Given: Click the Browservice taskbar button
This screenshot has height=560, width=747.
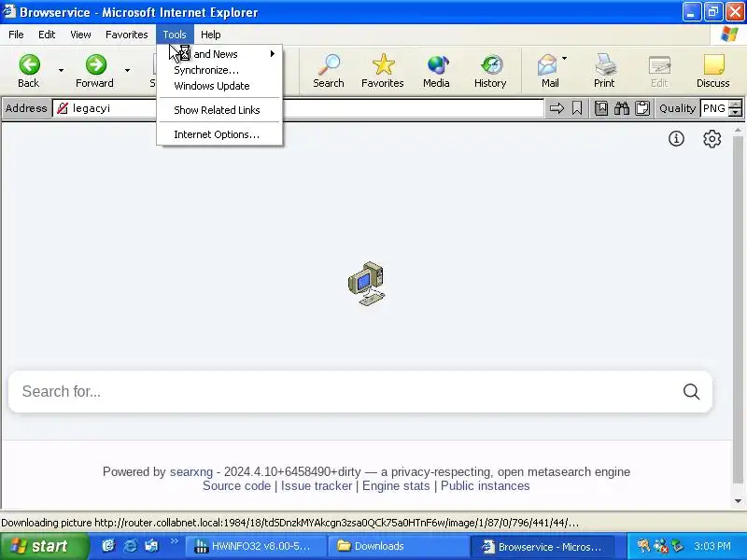Looking at the screenshot, I should (543, 546).
